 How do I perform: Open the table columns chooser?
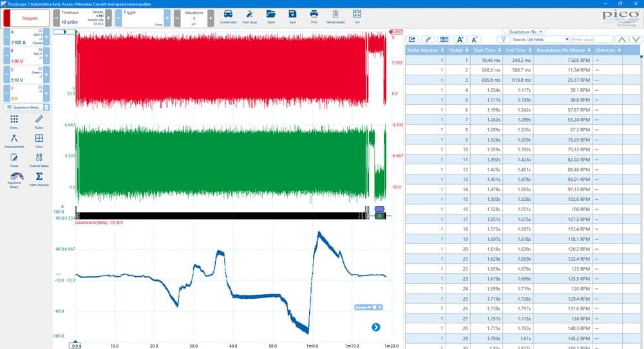[444, 39]
